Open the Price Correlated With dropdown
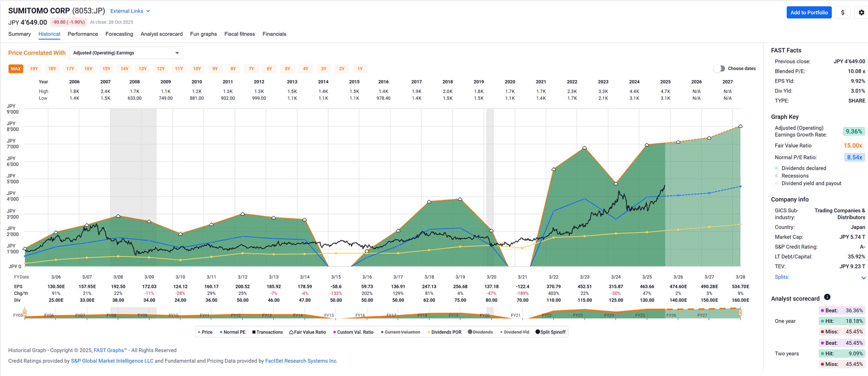This screenshot has height=376, width=868. click(x=126, y=53)
